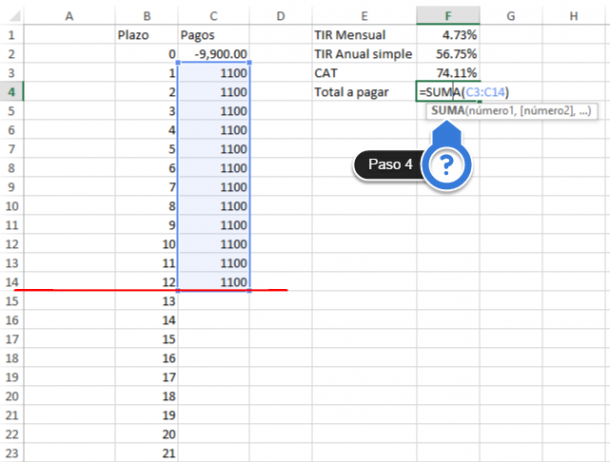
Task: Select row 1 header
Action: (10, 34)
